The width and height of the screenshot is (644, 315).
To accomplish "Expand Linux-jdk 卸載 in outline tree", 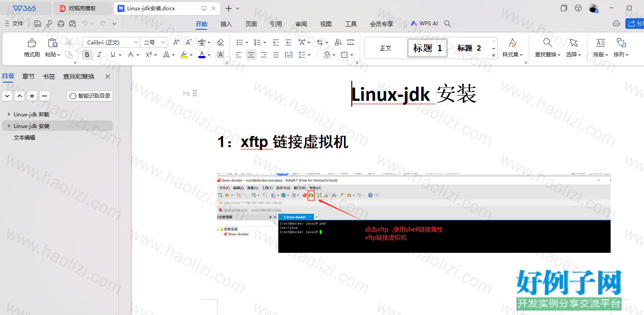I will point(9,114).
